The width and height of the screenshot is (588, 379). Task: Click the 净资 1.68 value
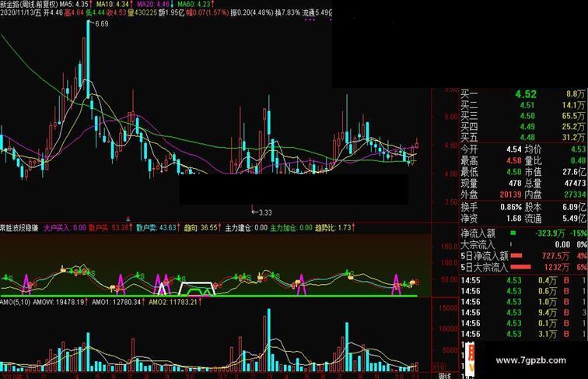pyautogui.click(x=514, y=218)
